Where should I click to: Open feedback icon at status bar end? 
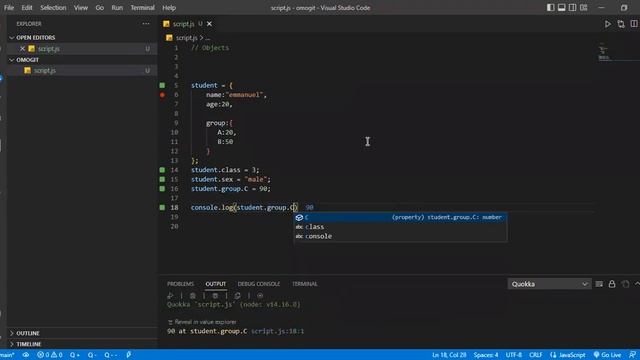[633, 355]
